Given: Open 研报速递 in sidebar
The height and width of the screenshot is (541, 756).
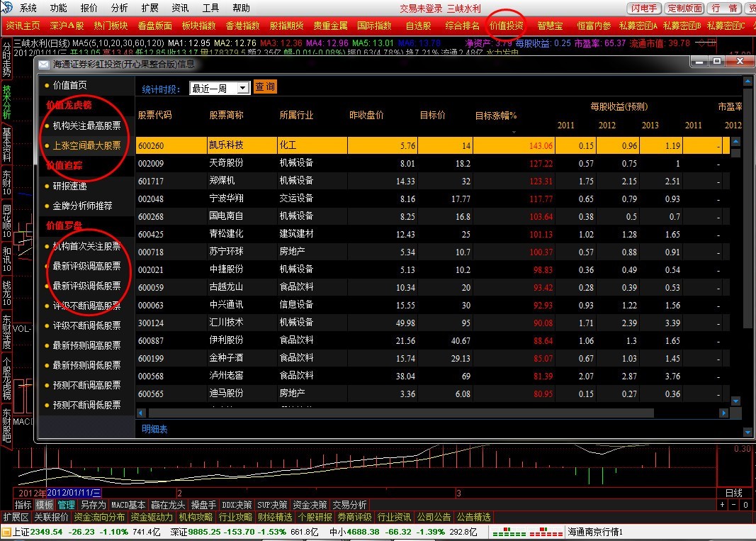Looking at the screenshot, I should click(69, 186).
